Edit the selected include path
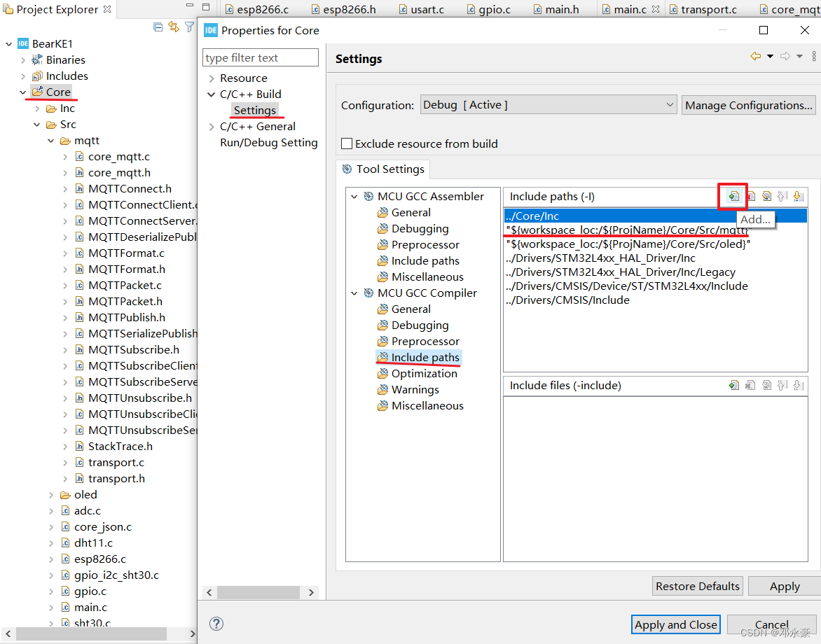Viewport: 821px width, 644px height. tap(766, 196)
